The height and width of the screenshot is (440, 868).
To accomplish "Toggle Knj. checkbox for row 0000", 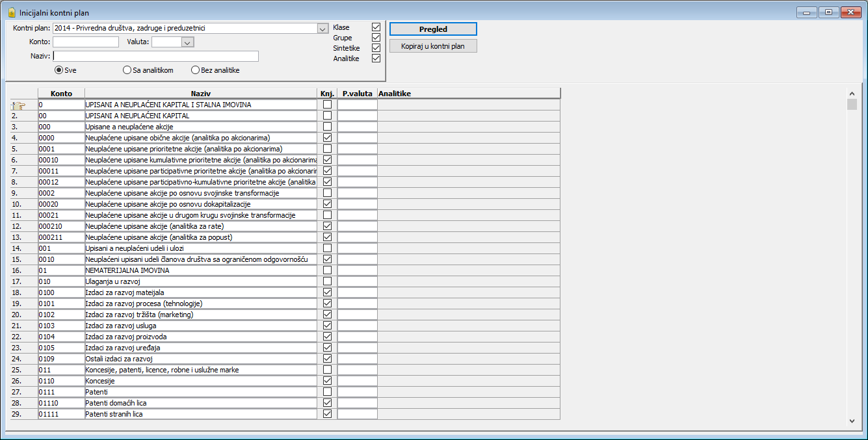I will (x=327, y=138).
